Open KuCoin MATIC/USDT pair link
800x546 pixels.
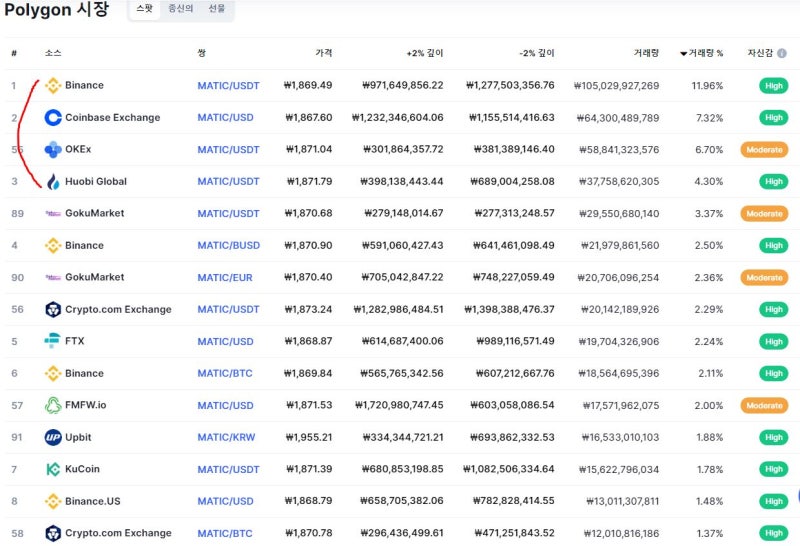(228, 469)
